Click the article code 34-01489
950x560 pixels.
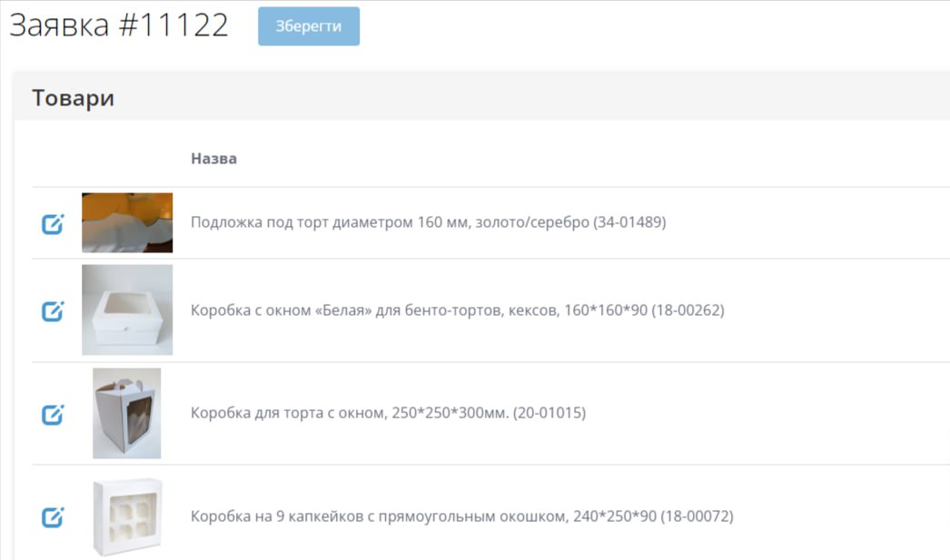pos(629,222)
